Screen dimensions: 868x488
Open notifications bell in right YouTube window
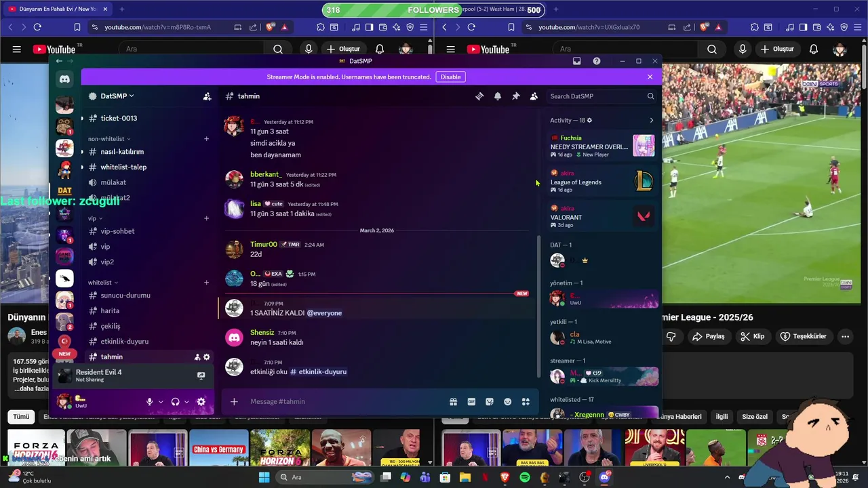814,49
